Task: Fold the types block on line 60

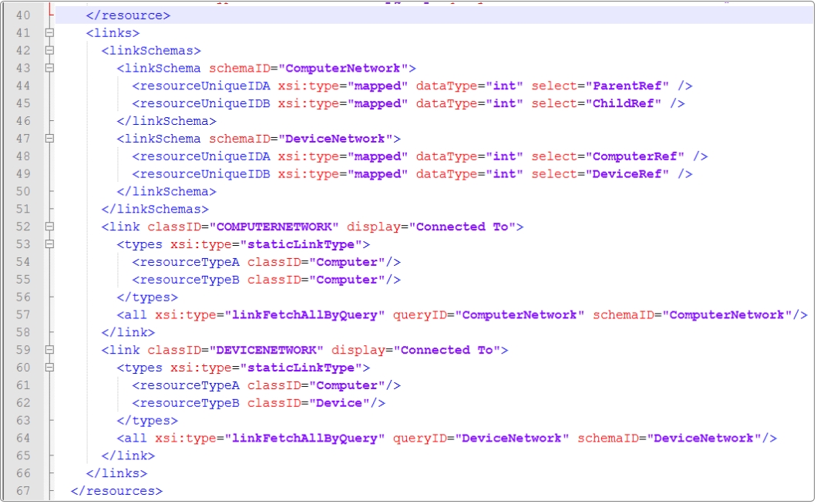Action: pos(49,368)
